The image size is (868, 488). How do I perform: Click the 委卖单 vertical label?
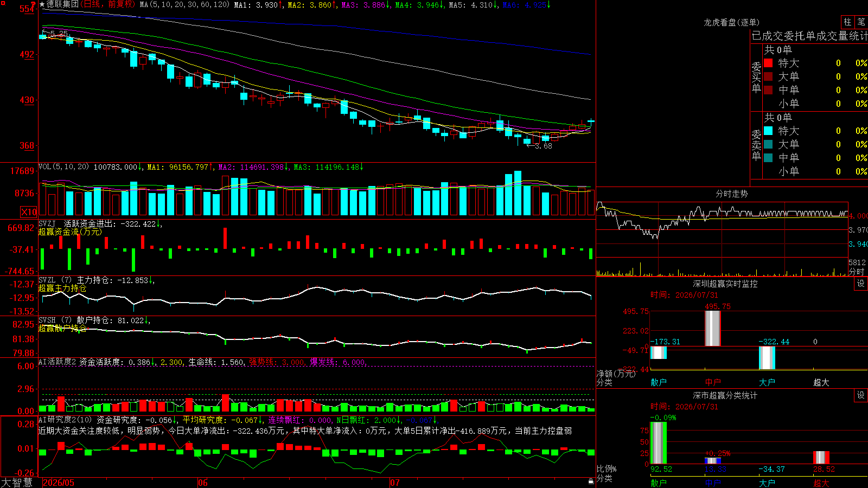(756, 145)
